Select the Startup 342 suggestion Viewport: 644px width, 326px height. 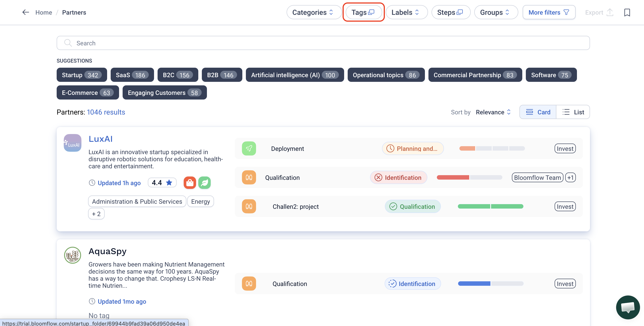[x=82, y=75]
